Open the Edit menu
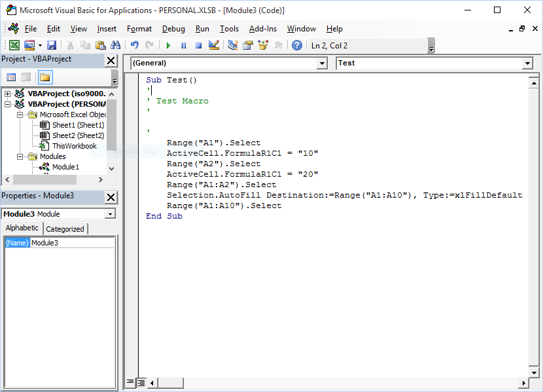 (54, 29)
